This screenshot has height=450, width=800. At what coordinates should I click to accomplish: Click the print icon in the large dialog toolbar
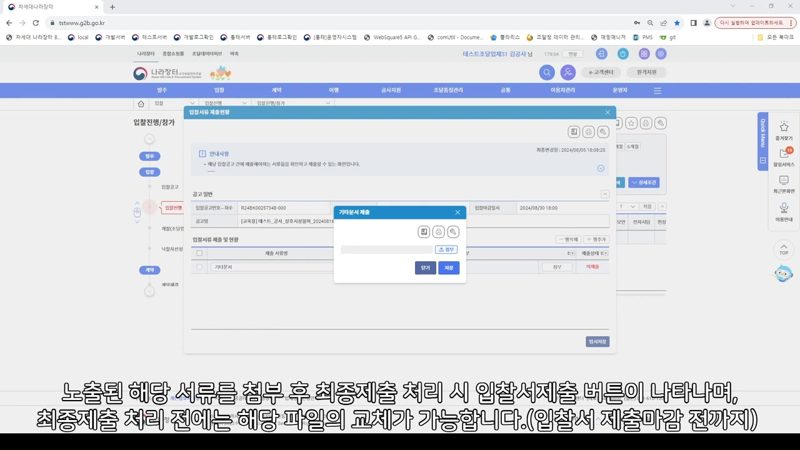tap(588, 132)
